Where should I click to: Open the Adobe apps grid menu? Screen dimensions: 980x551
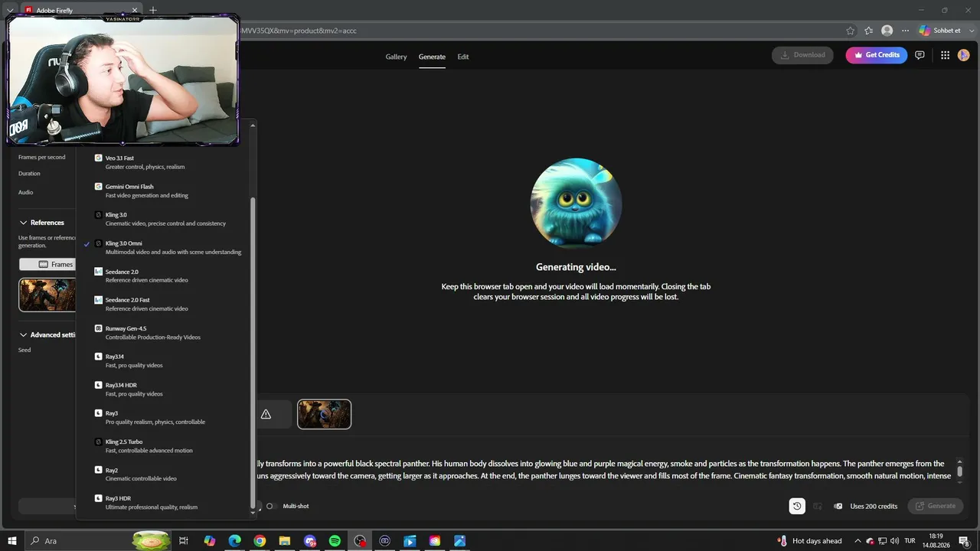945,55
